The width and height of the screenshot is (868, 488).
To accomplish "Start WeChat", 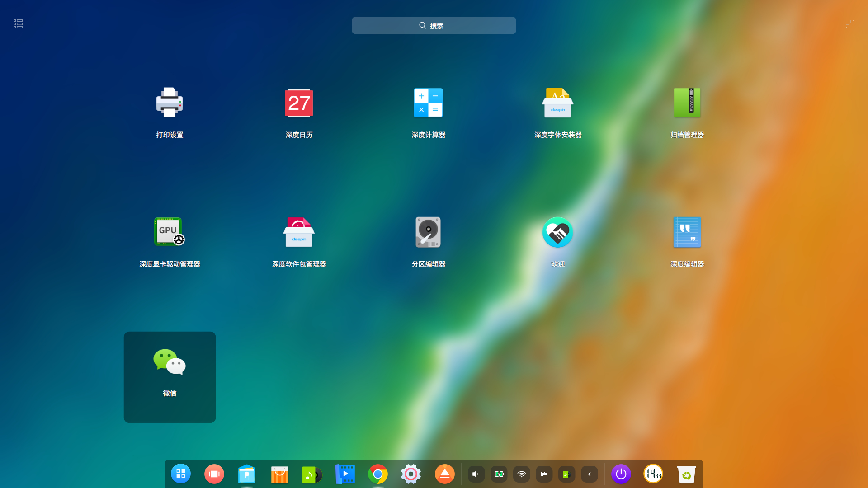I will [x=170, y=361].
